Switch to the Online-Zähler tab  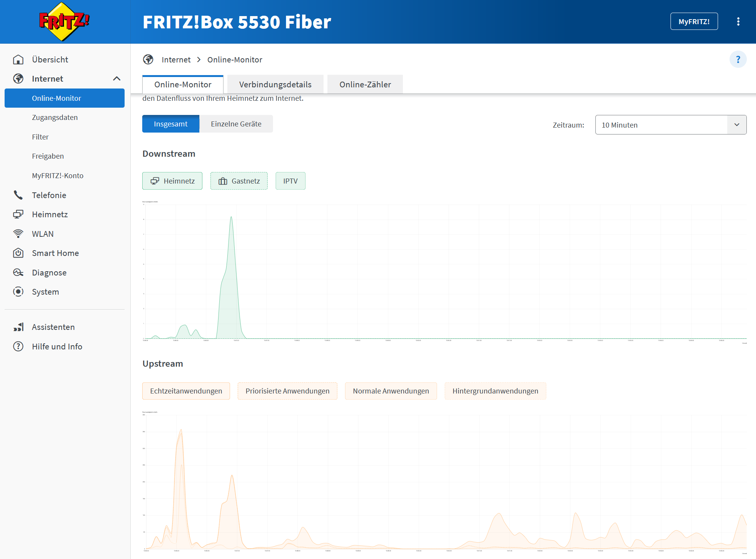tap(365, 84)
